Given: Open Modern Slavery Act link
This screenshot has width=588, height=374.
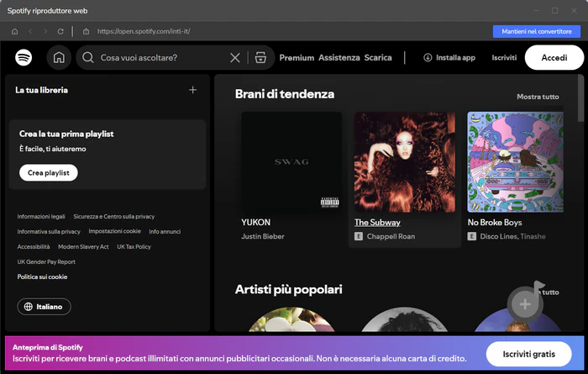Looking at the screenshot, I should pyautogui.click(x=83, y=246).
